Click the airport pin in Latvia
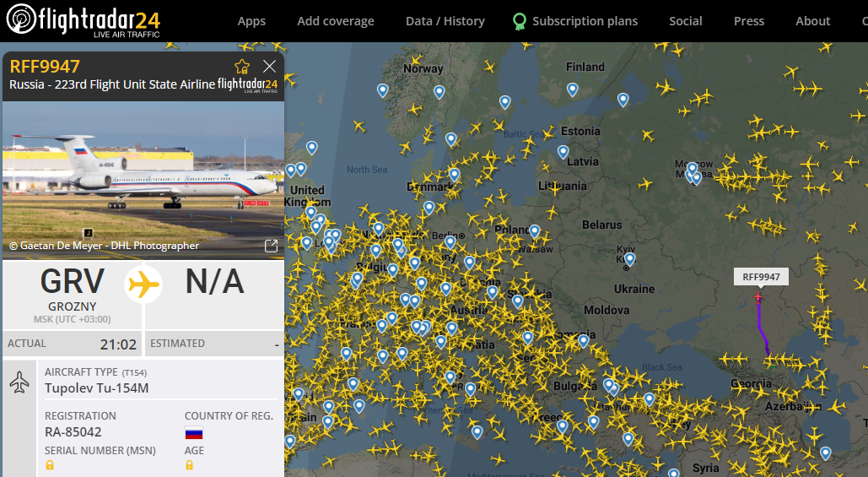The image size is (868, 477). tap(563, 151)
